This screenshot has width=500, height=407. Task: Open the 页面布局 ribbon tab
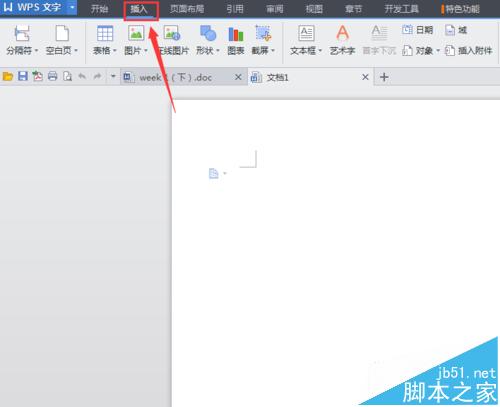pyautogui.click(x=187, y=9)
